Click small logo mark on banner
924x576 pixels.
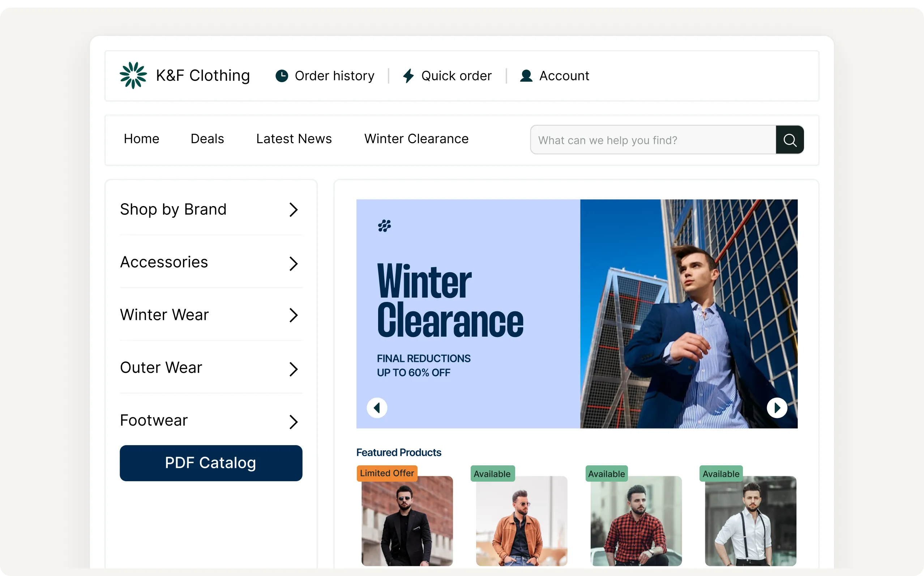click(x=384, y=226)
